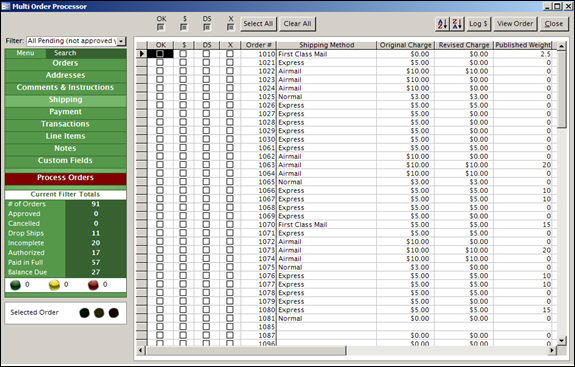Viewport: 575px width, 367px height.
Task: Switch to the Search tab
Action: (x=65, y=53)
